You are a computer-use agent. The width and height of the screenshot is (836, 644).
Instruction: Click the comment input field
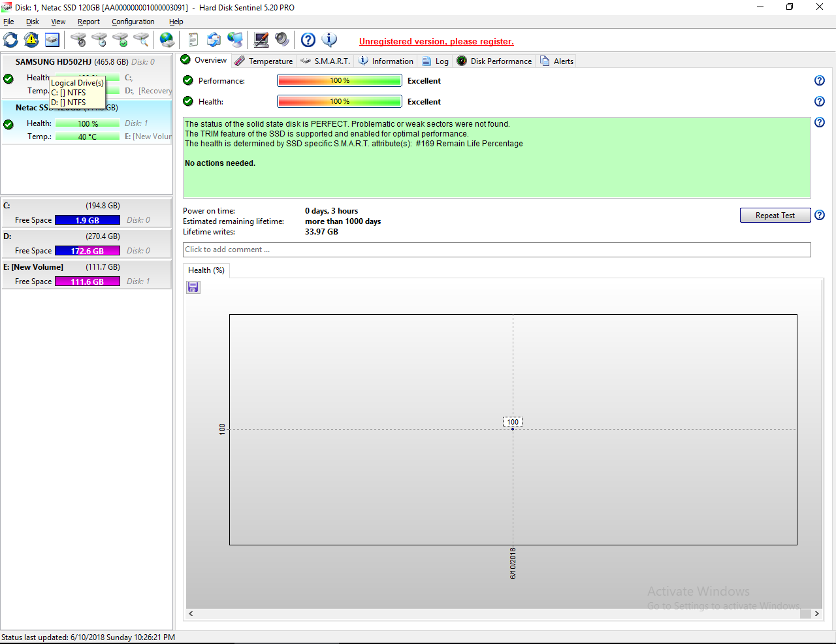496,250
